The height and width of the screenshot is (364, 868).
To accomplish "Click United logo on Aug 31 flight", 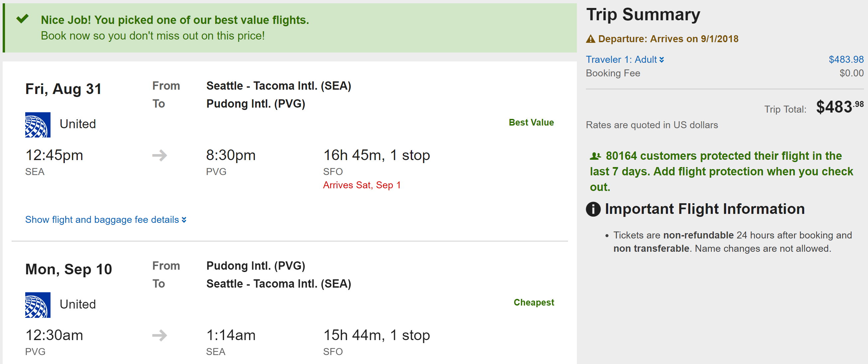I will pos(38,125).
